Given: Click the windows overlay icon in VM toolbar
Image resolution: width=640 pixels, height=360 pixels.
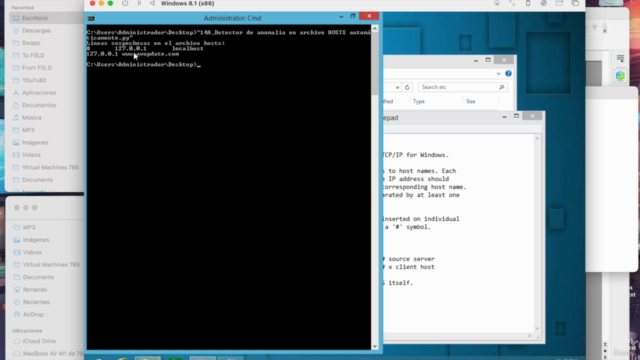Looking at the screenshot, I should pyautogui.click(x=575, y=3).
